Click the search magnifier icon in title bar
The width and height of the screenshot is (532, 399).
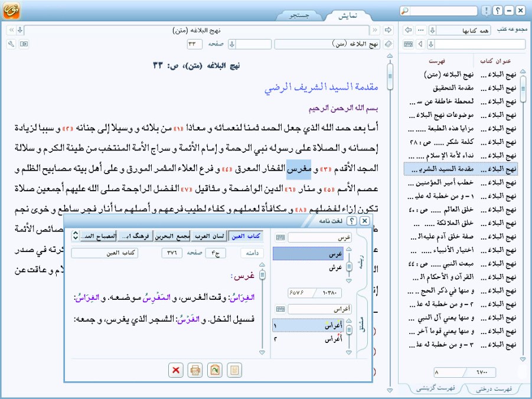(x=405, y=11)
